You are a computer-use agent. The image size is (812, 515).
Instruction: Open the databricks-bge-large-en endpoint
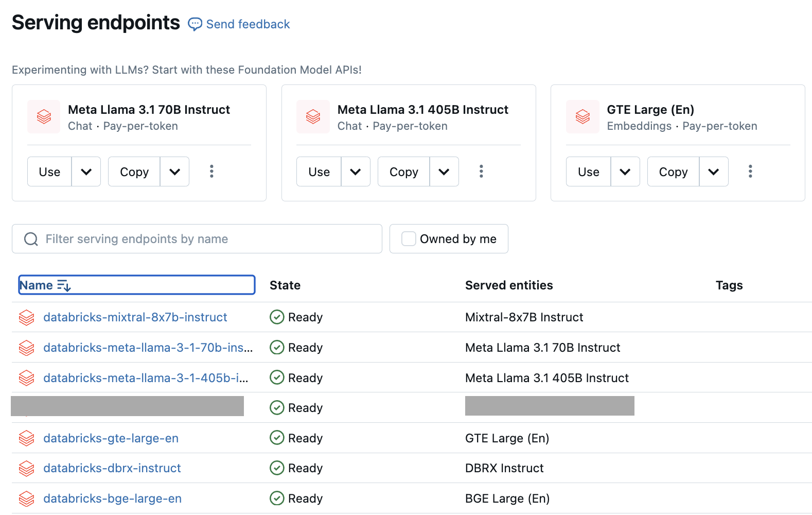(113, 499)
